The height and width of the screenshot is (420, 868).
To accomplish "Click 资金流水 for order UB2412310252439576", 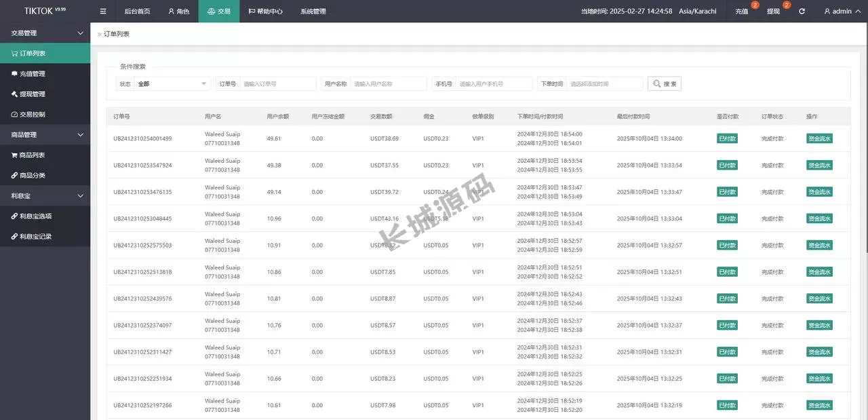I will (x=819, y=299).
